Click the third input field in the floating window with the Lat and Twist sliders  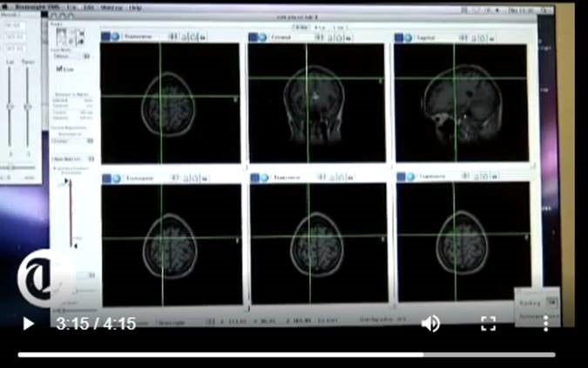click(x=14, y=49)
